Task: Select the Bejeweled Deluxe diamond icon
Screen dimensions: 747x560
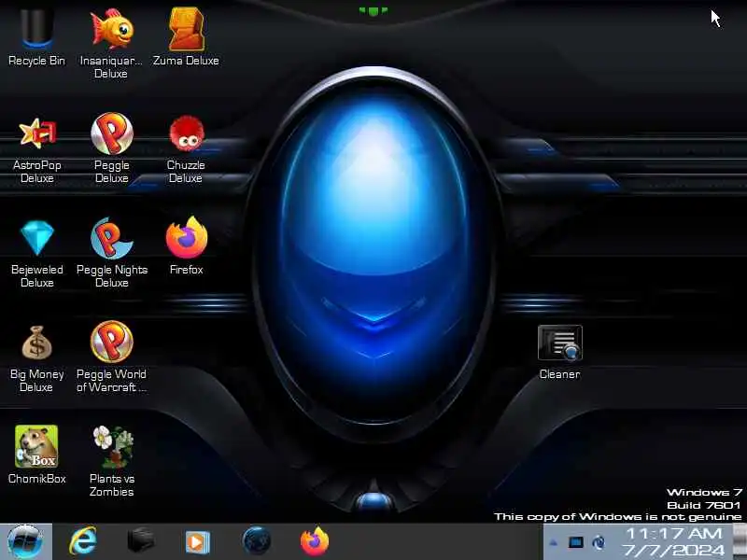Action: click(x=37, y=238)
